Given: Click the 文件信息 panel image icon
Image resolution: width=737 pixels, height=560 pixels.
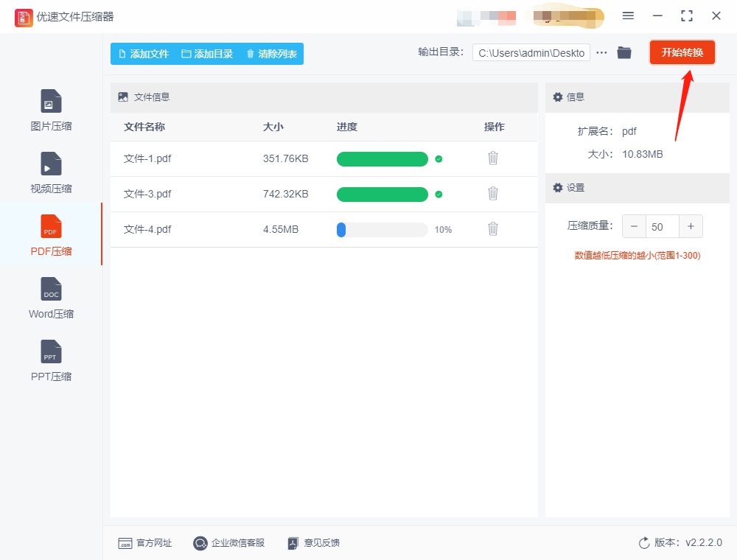Looking at the screenshot, I should click(123, 97).
